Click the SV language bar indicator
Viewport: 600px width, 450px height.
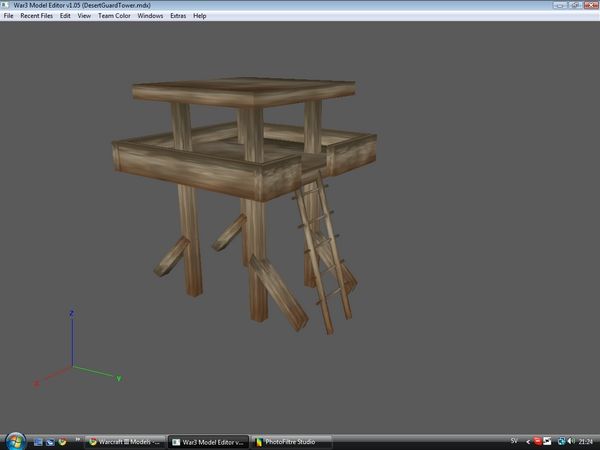tap(514, 441)
